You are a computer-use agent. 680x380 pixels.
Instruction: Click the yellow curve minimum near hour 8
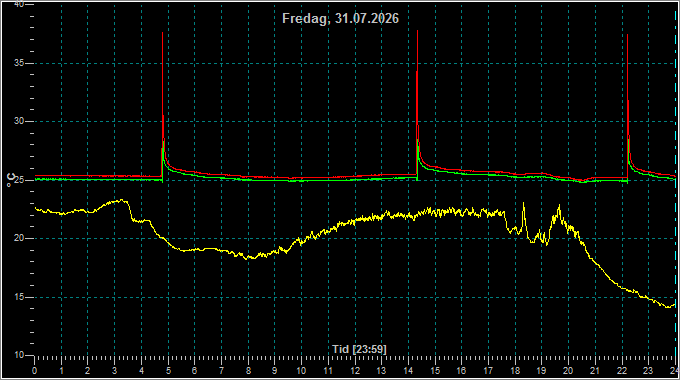coord(249,259)
